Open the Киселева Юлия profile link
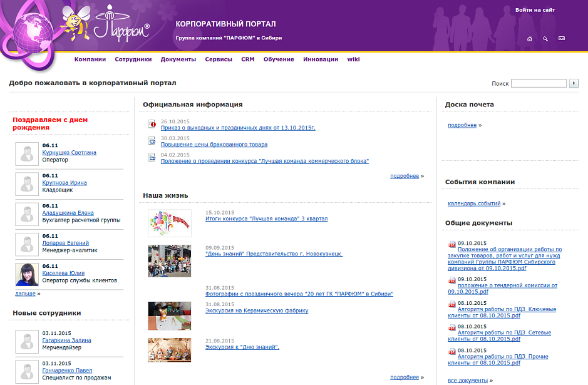The height and width of the screenshot is (385, 588). pyautogui.click(x=63, y=274)
